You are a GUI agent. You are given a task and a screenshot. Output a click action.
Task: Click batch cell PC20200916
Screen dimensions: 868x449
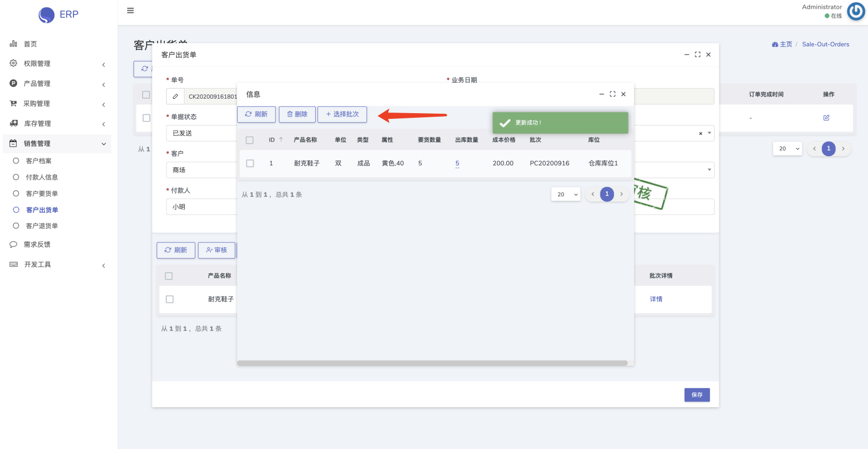pyautogui.click(x=550, y=163)
